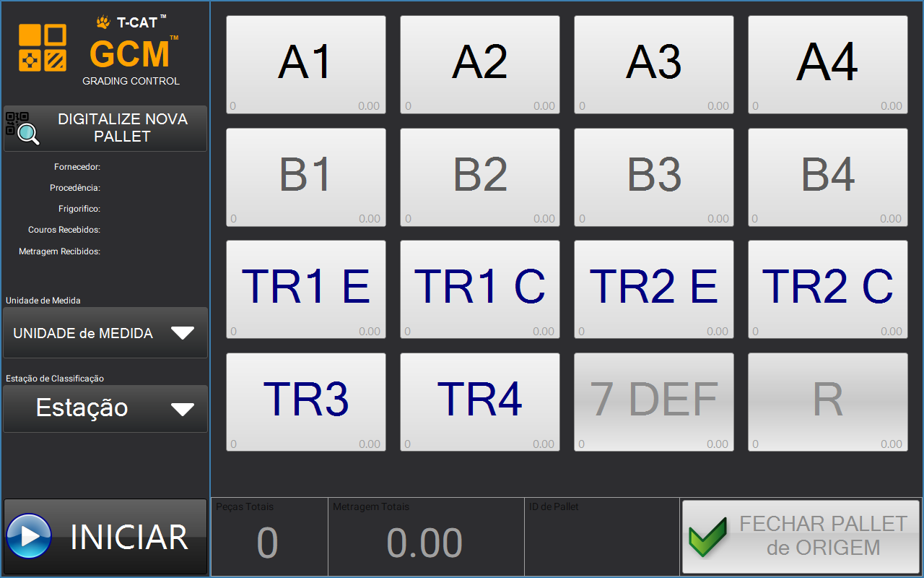Click the green checkmark icon
This screenshot has height=578, width=924.
point(708,536)
